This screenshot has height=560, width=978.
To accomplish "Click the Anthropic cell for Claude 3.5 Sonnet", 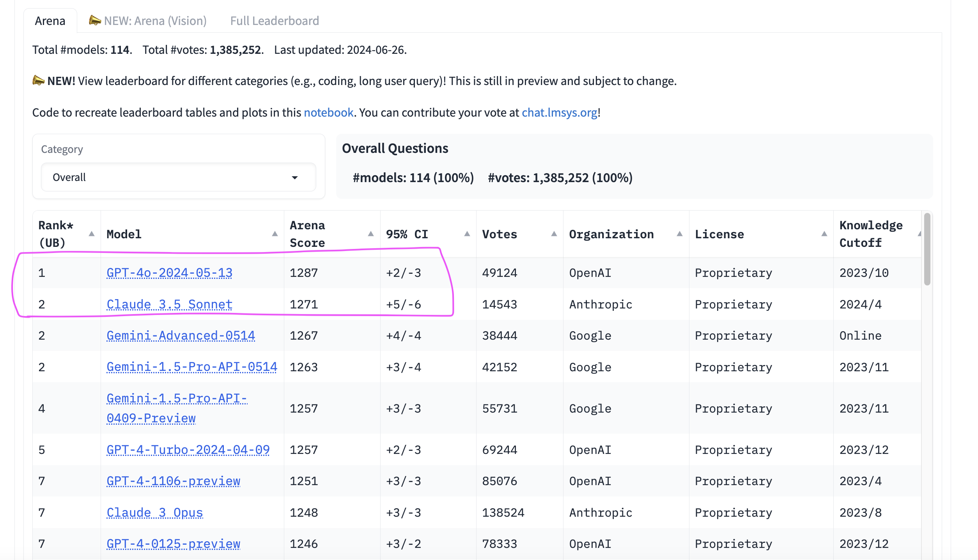I will coord(626,305).
